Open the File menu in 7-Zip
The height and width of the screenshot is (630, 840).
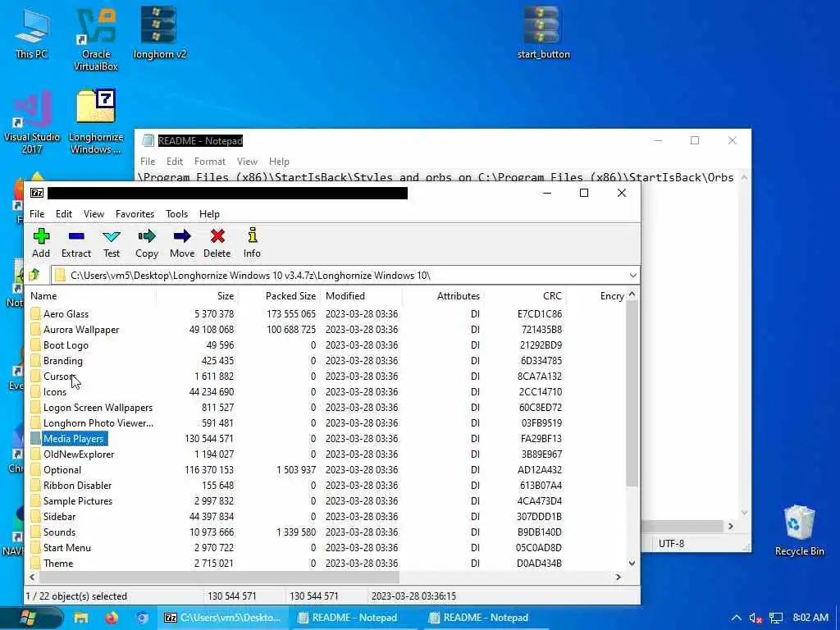coord(37,214)
